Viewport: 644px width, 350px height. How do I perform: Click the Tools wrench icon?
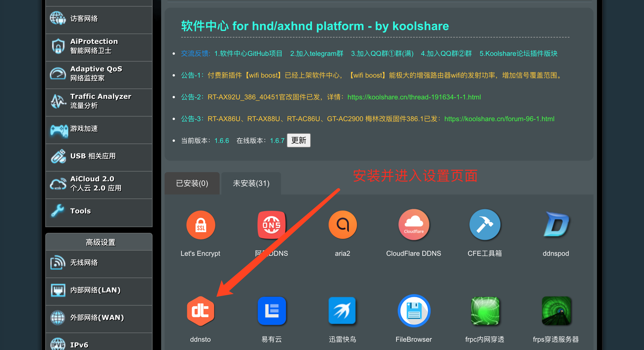(58, 211)
